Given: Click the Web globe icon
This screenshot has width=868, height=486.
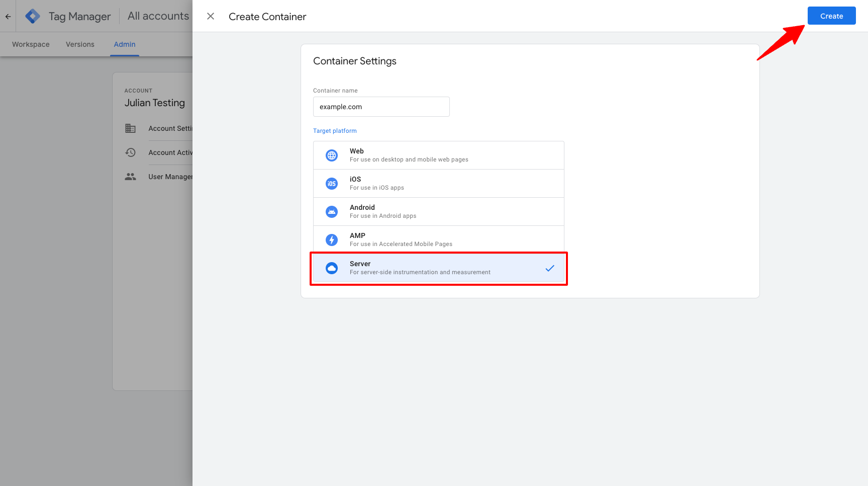Looking at the screenshot, I should (332, 155).
